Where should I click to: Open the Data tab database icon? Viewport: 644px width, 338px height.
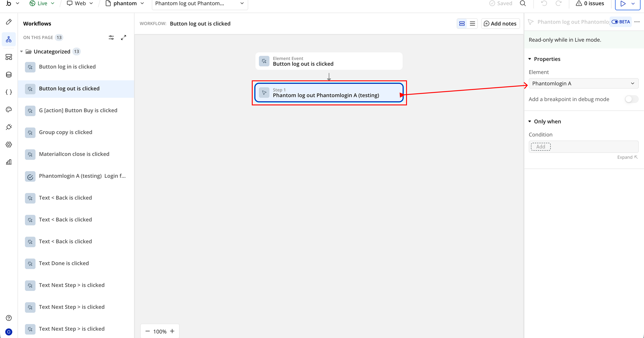pyautogui.click(x=9, y=75)
